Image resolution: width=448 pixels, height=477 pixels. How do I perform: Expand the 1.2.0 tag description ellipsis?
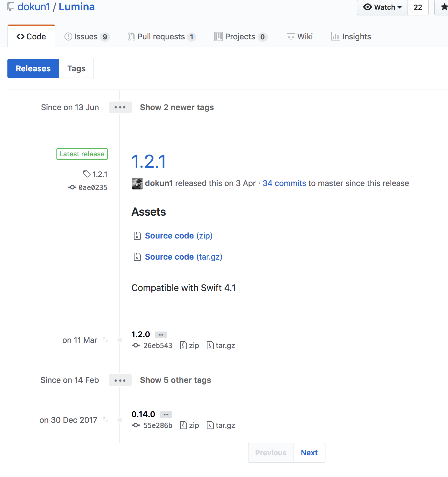(x=161, y=335)
